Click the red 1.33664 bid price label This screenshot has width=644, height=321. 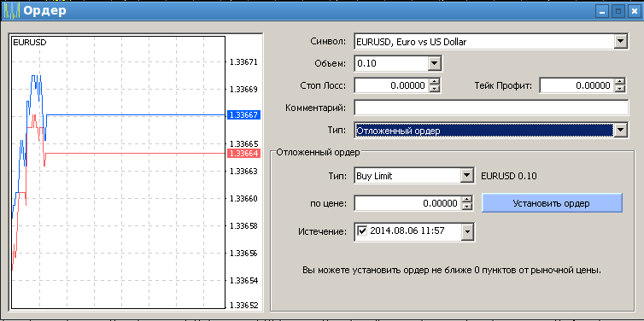coord(244,154)
